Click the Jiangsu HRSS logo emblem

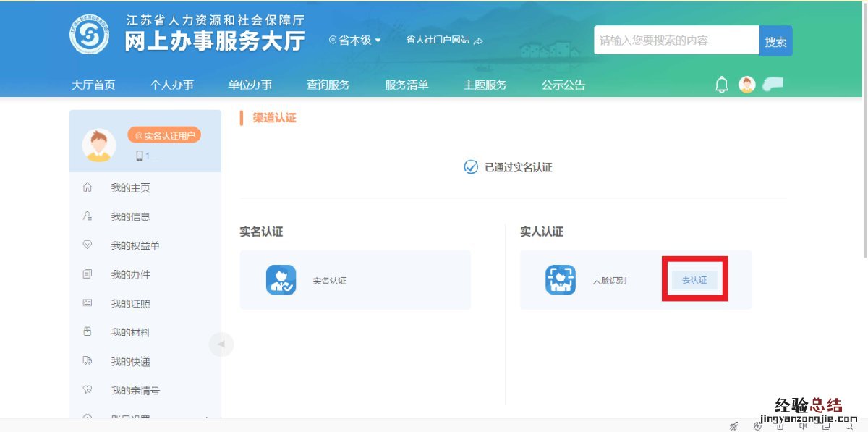pyautogui.click(x=90, y=35)
